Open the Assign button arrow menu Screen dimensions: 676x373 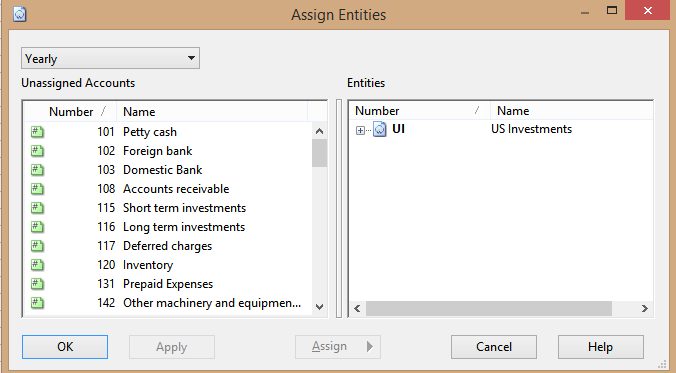(369, 347)
